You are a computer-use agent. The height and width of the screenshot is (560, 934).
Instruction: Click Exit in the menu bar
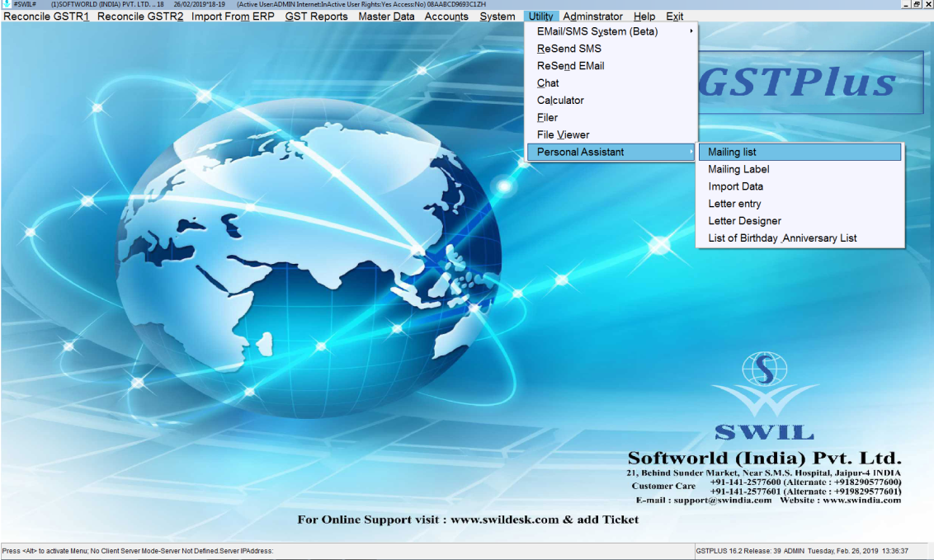coord(674,16)
